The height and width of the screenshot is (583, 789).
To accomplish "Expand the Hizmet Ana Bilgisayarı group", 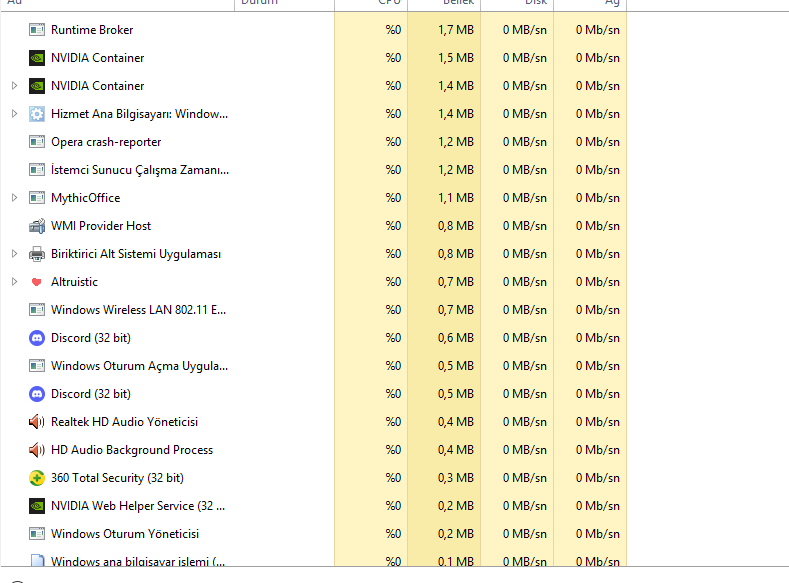I will coord(15,114).
